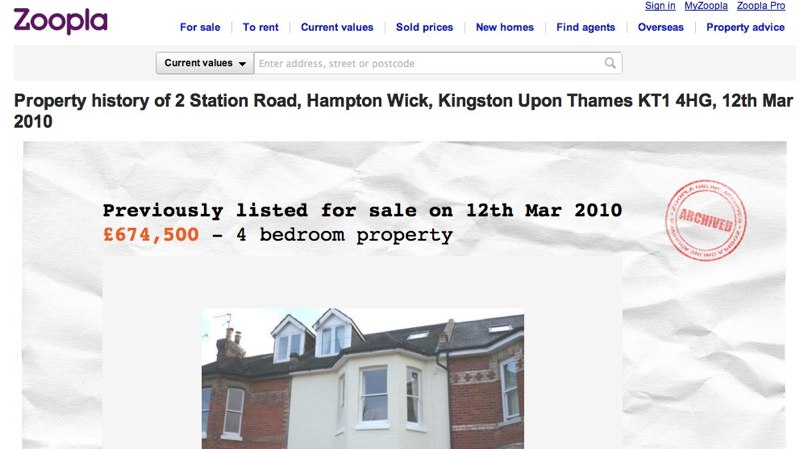
Task: Open the For sale menu
Action: tap(200, 28)
